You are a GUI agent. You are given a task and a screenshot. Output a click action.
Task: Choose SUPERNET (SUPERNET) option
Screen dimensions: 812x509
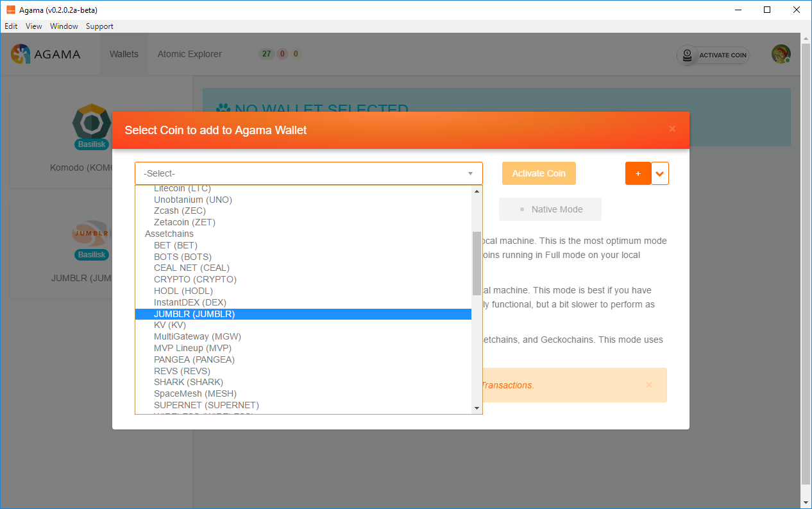(303, 405)
